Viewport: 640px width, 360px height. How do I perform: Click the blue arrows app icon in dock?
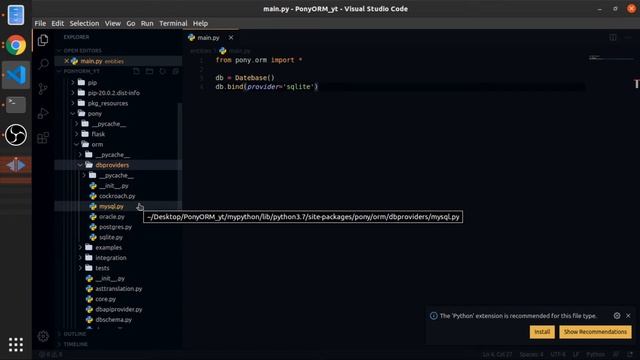click(16, 165)
